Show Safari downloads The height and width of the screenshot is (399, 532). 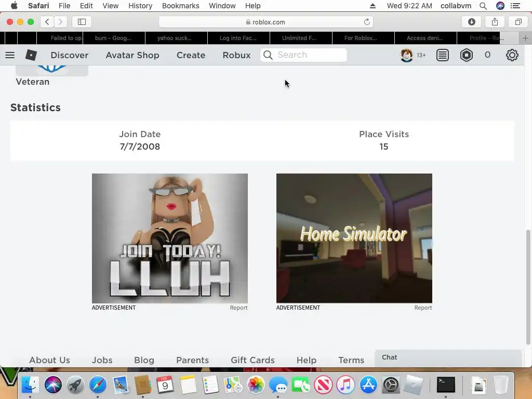[x=472, y=22]
